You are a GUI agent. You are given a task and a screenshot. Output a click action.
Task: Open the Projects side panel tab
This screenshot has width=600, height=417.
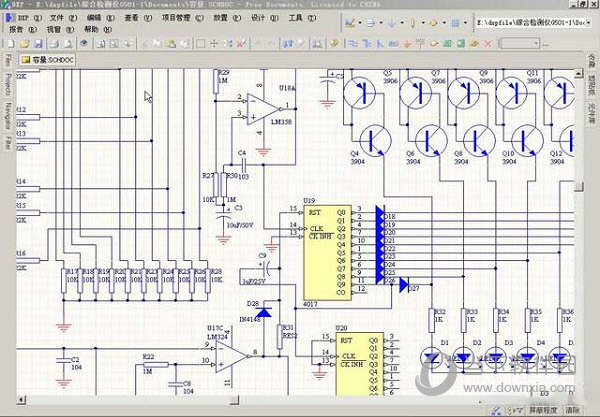[x=8, y=85]
